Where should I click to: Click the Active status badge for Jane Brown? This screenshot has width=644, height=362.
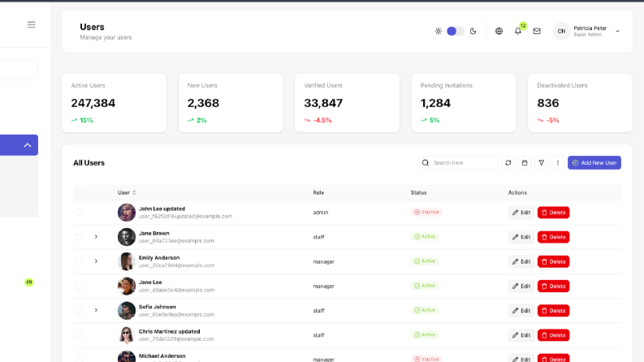pos(425,237)
